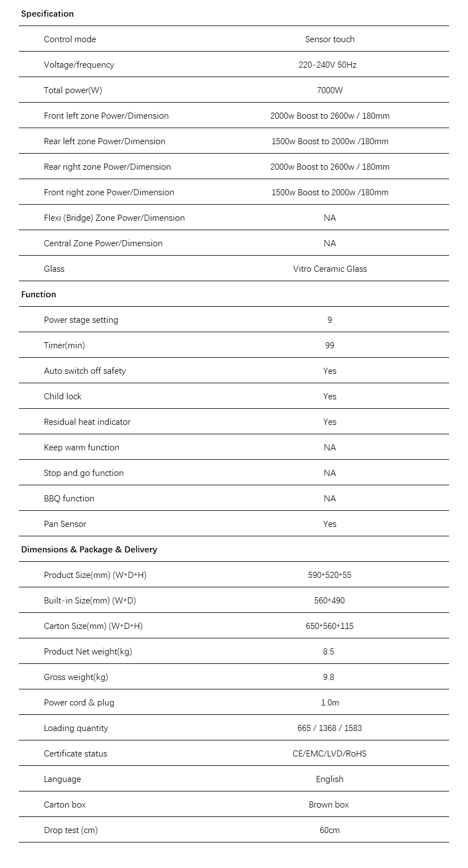
Task: Click the Front left zone Power/Dimension label
Action: click(106, 116)
